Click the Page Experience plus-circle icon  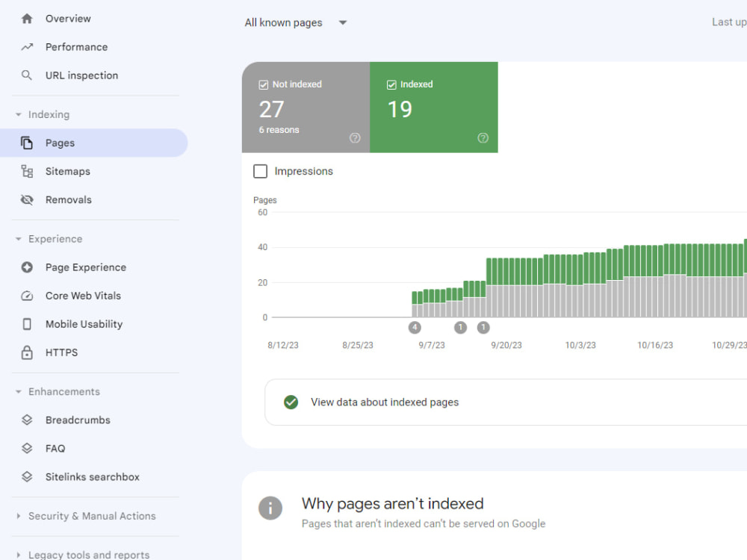27,267
